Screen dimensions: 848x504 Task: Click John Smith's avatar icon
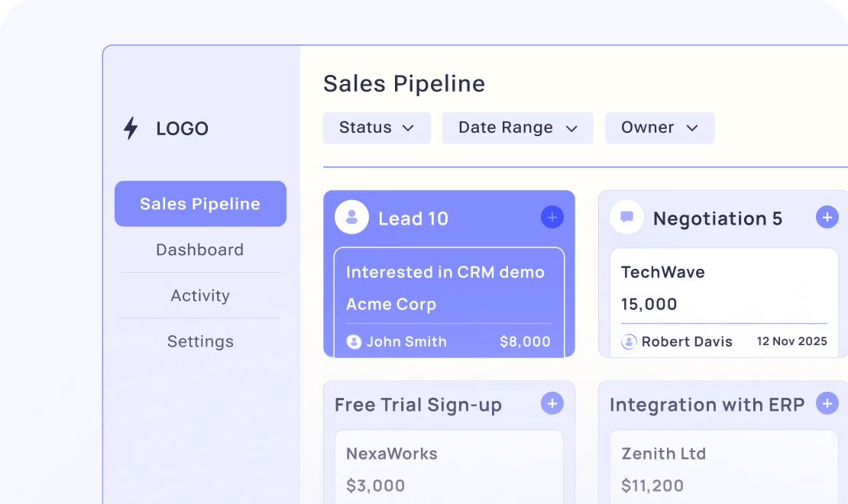(354, 341)
